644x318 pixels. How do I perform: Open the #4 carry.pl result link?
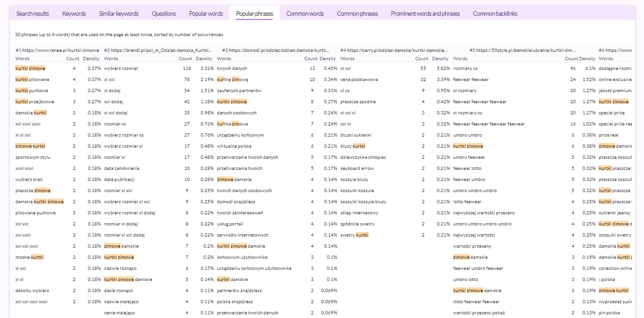click(x=394, y=50)
